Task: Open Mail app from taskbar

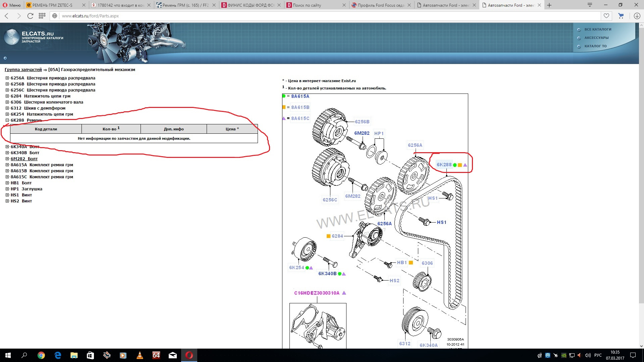Action: (173, 355)
